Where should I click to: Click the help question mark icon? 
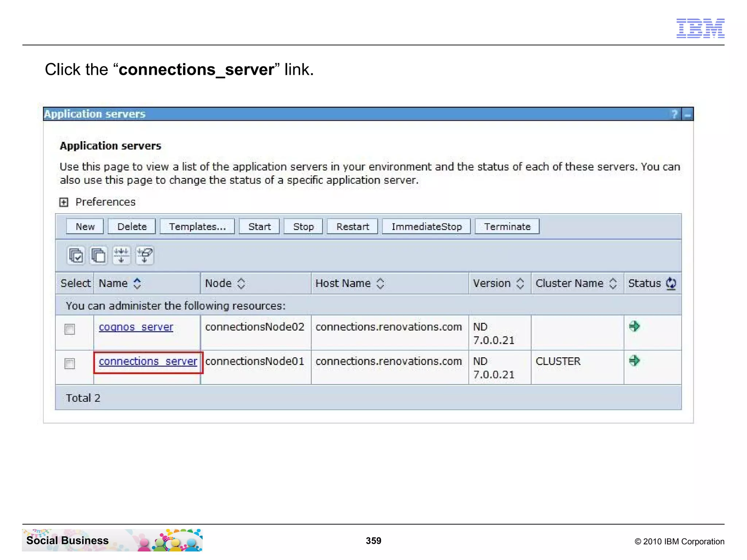[x=675, y=114]
